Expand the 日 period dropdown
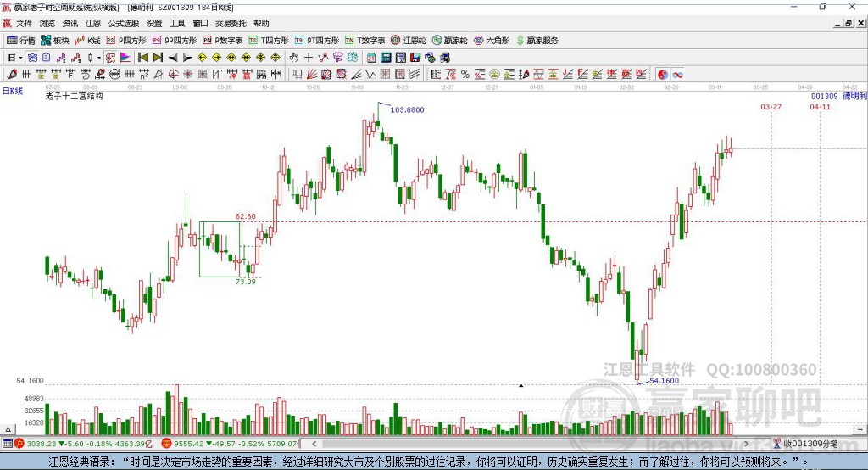 pos(20,58)
